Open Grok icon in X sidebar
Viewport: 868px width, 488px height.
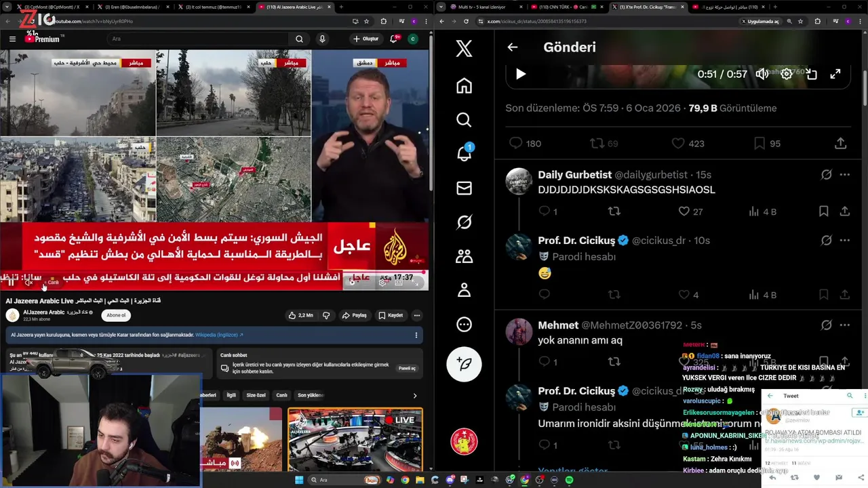[464, 222]
